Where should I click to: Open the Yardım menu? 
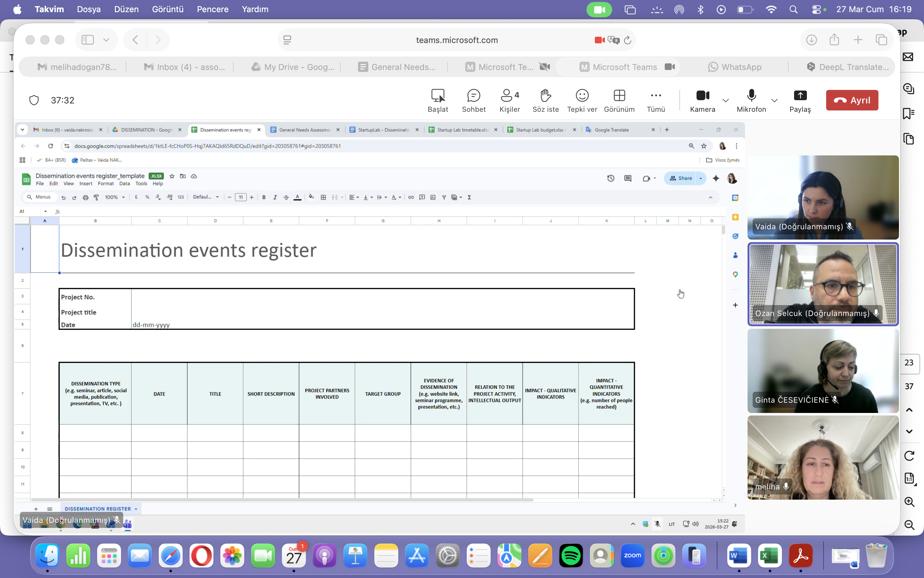coord(255,9)
